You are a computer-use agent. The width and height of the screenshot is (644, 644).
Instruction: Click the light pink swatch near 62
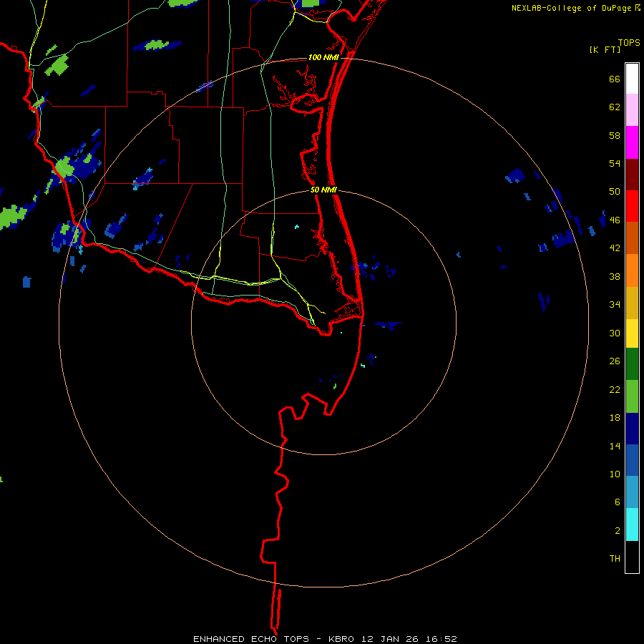click(x=632, y=109)
